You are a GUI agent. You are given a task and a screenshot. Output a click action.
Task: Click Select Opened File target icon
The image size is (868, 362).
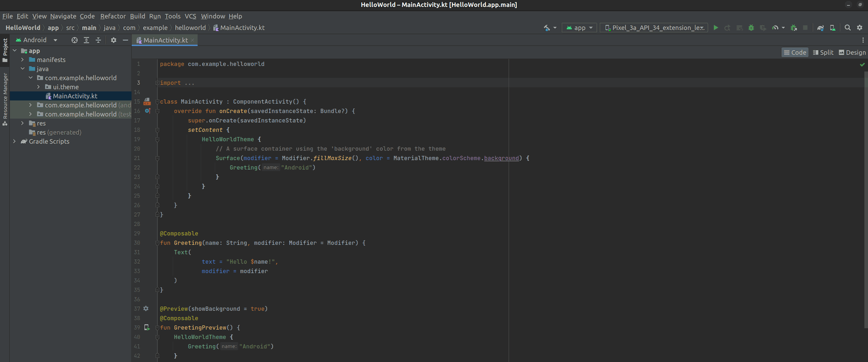coord(75,40)
